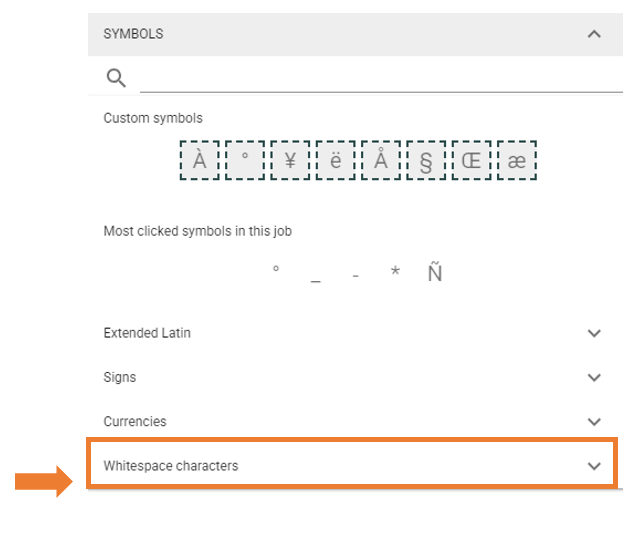The height and width of the screenshot is (539, 631).
Task: Insert the degree custom symbol
Action: (x=245, y=160)
